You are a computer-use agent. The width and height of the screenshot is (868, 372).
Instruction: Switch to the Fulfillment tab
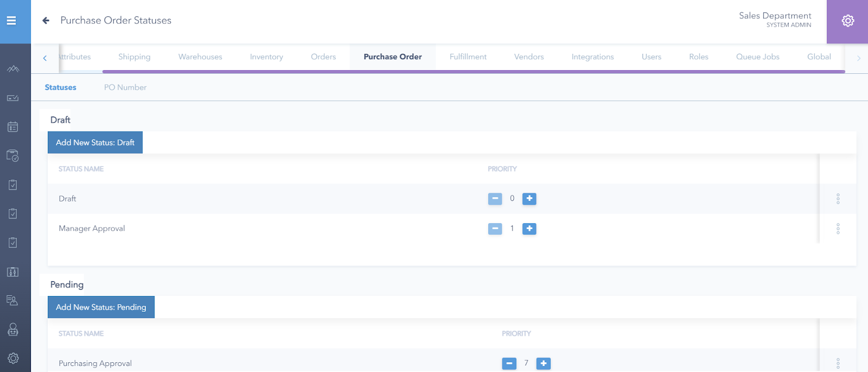[x=468, y=57]
